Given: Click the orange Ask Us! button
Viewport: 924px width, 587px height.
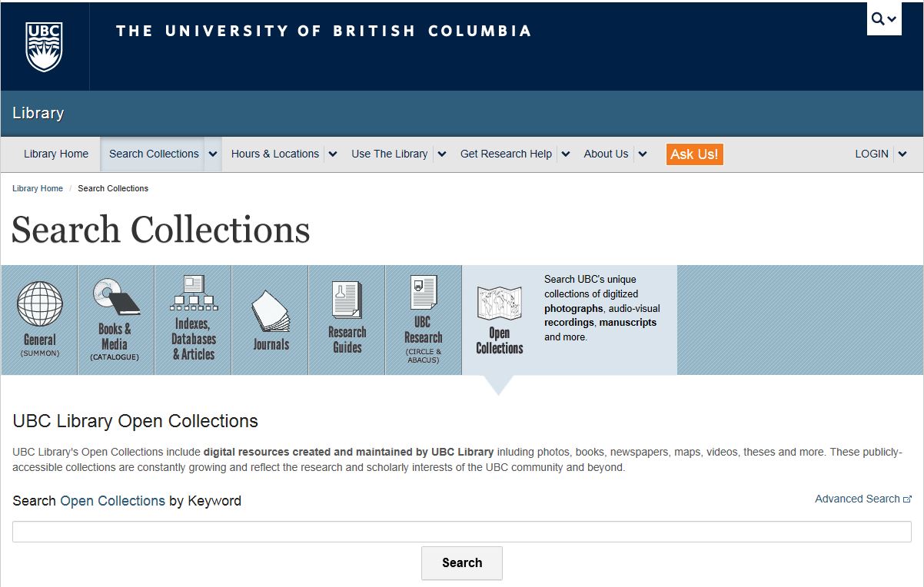Looking at the screenshot, I should [x=694, y=154].
